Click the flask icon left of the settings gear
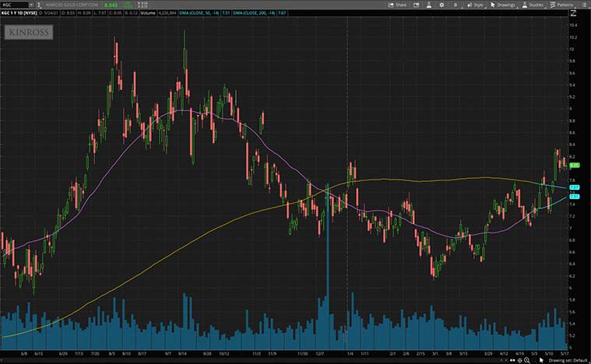This screenshot has height=364, width=591. pos(429,5)
